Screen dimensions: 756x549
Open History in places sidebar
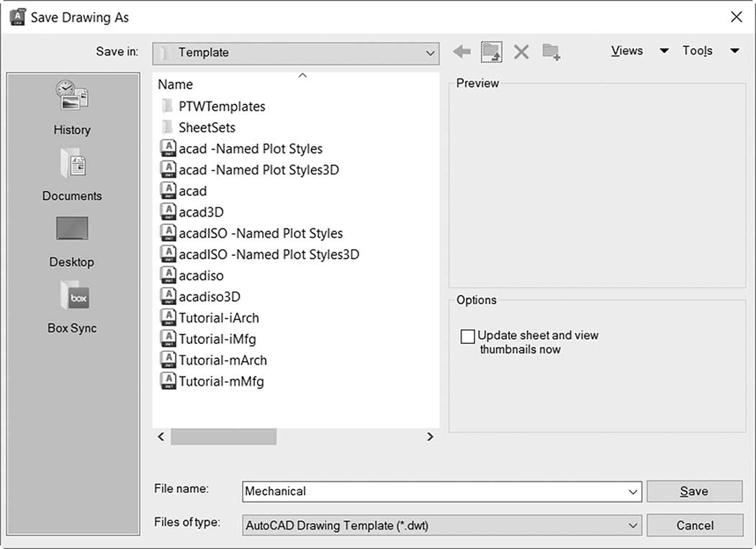tap(72, 108)
